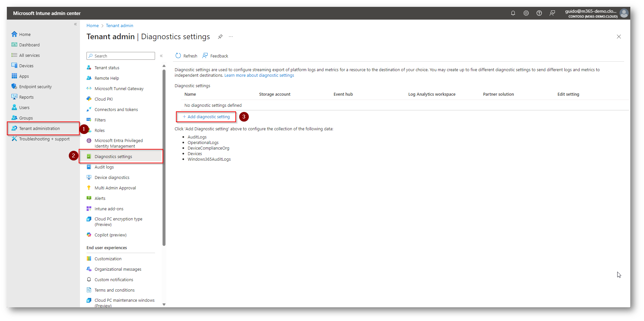Click the Groups people icon
This screenshot has width=644, height=321.
(14, 118)
